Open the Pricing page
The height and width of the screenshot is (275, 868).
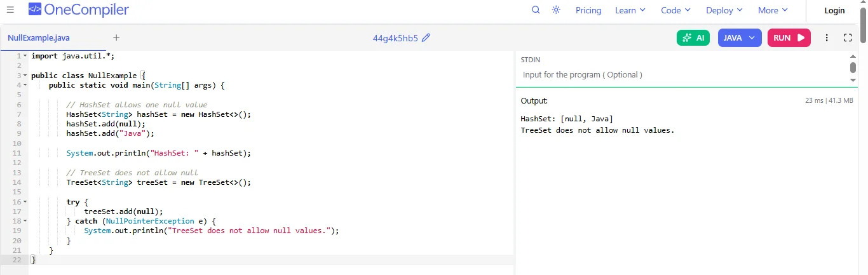click(588, 10)
